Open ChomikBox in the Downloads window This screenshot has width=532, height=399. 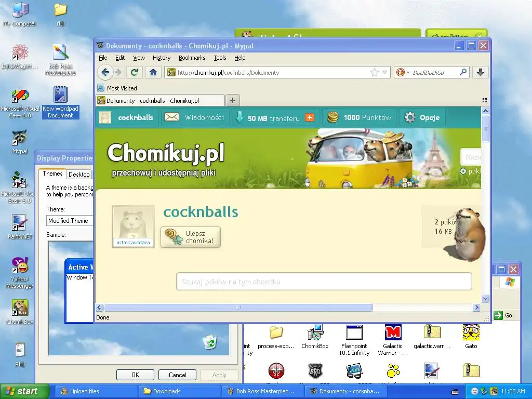315,337
